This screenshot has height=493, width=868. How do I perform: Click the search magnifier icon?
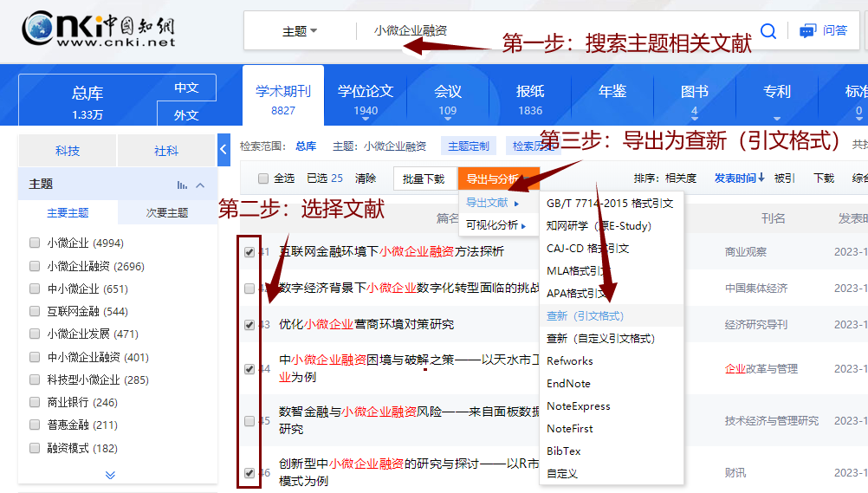click(x=768, y=31)
